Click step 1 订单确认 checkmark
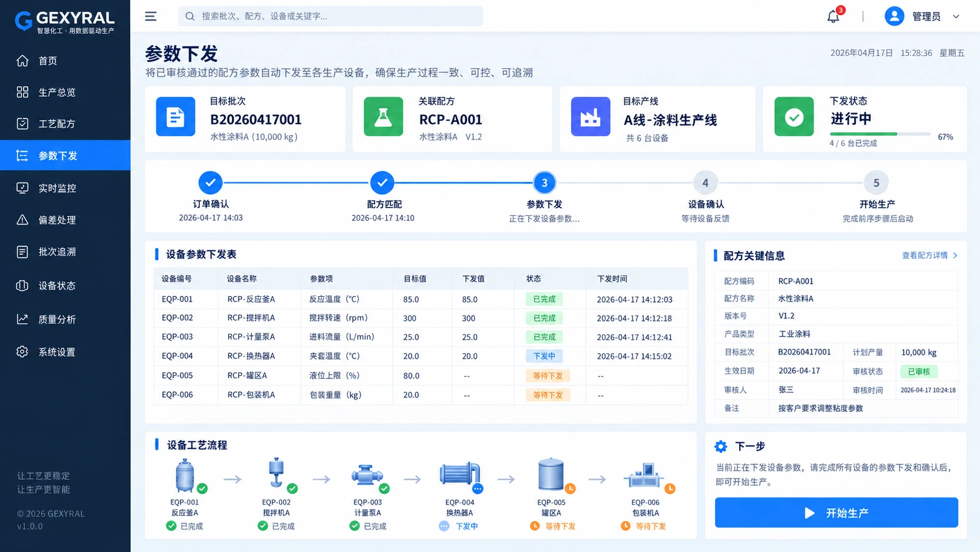 (210, 182)
